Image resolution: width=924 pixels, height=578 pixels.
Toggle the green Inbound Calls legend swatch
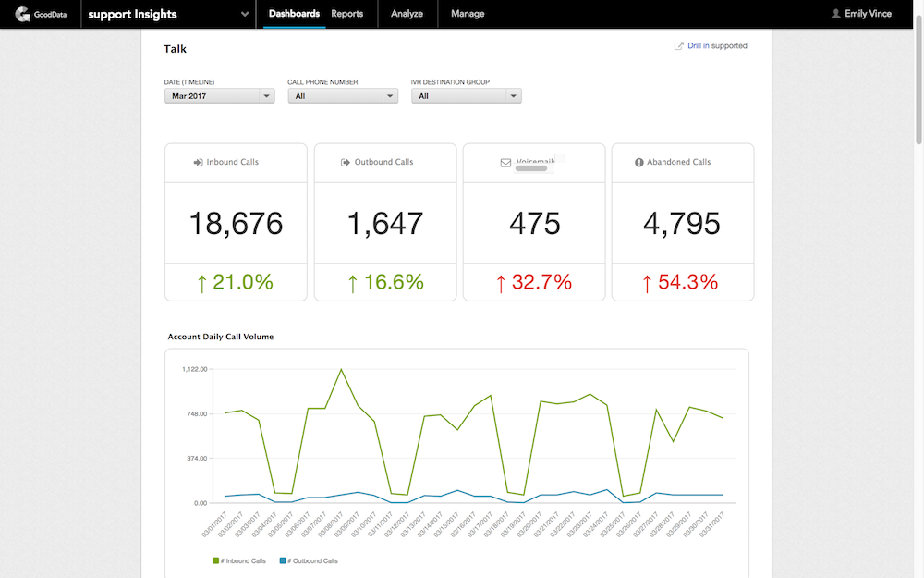tap(216, 560)
